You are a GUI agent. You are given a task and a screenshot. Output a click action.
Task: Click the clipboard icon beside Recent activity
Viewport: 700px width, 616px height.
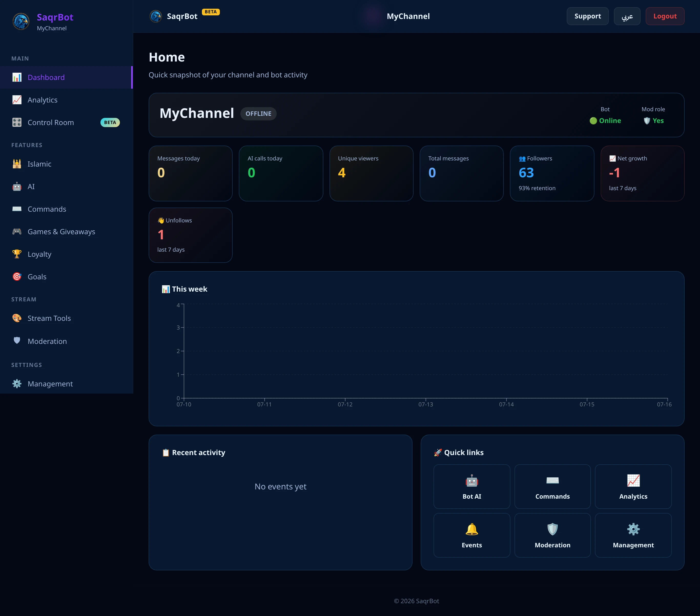coord(166,453)
